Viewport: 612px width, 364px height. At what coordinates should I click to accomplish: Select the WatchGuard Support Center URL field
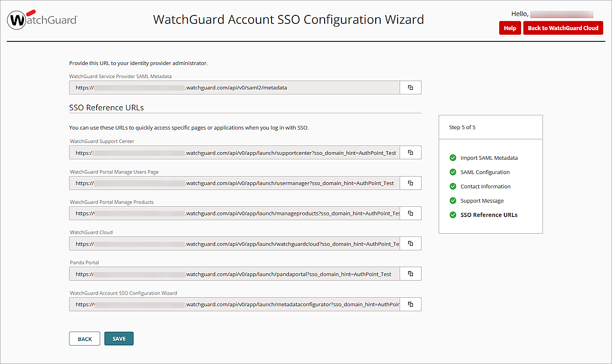pos(234,152)
